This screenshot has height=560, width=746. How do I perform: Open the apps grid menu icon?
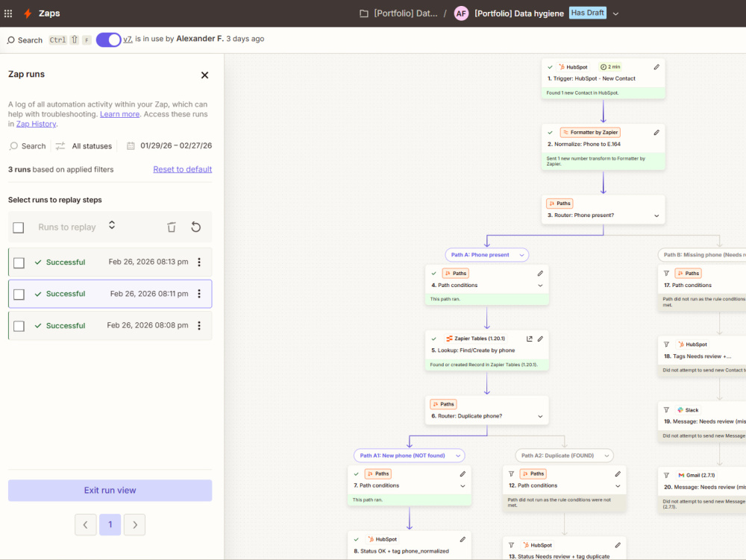tap(8, 13)
